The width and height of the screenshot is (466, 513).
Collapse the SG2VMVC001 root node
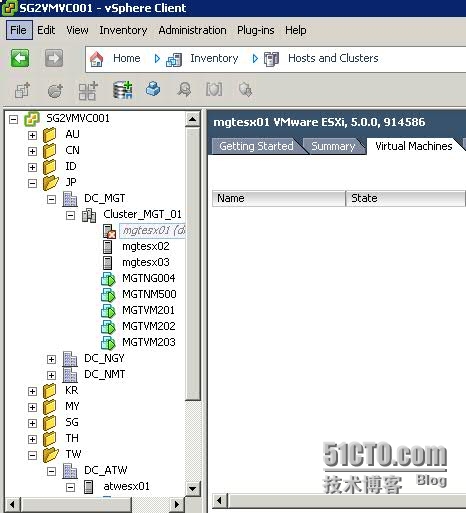[x=13, y=119]
